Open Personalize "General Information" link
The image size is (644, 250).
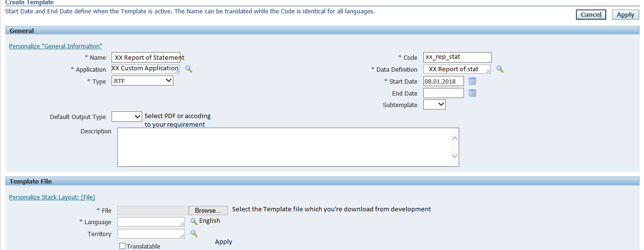(56, 46)
